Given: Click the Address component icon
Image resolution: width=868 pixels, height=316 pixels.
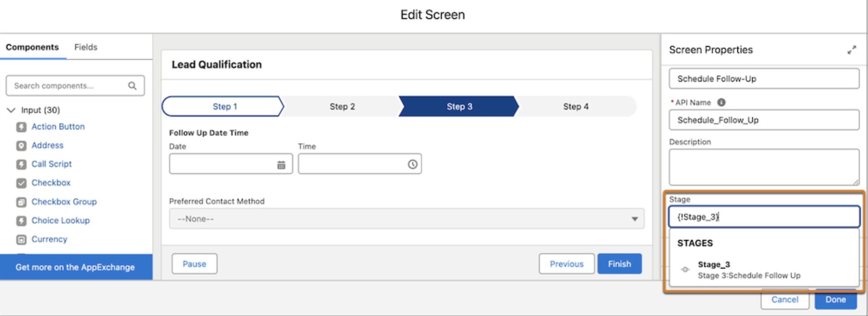Looking at the screenshot, I should [21, 146].
